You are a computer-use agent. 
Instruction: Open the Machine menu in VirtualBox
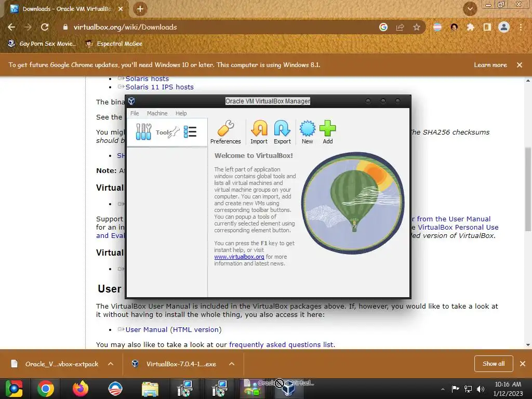click(x=157, y=113)
